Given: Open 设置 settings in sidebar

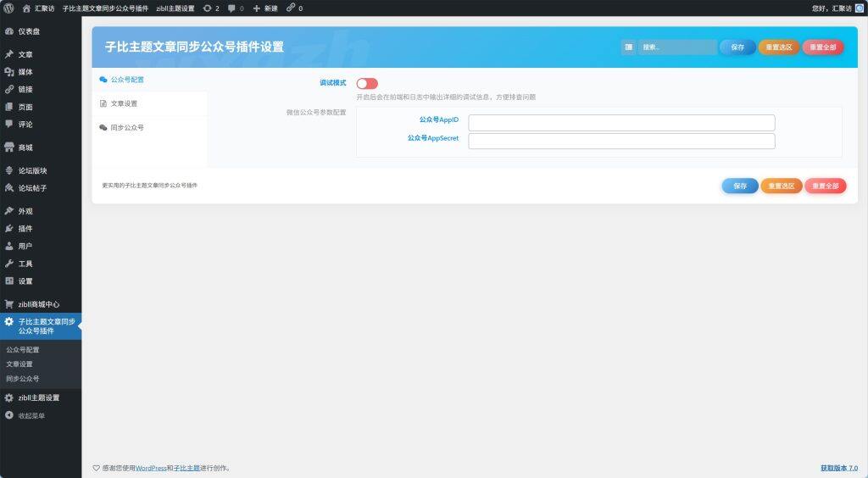Looking at the screenshot, I should click(x=41, y=281).
